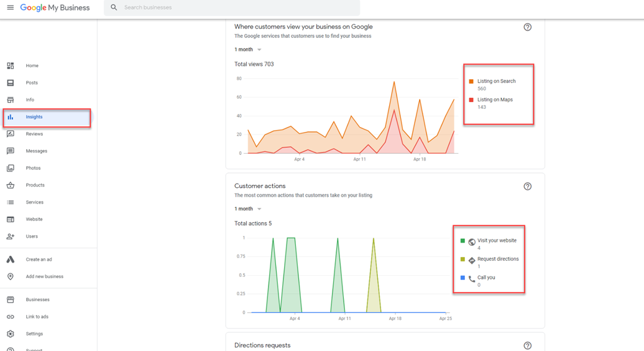Click the Link to ads chain icon

[x=11, y=317]
